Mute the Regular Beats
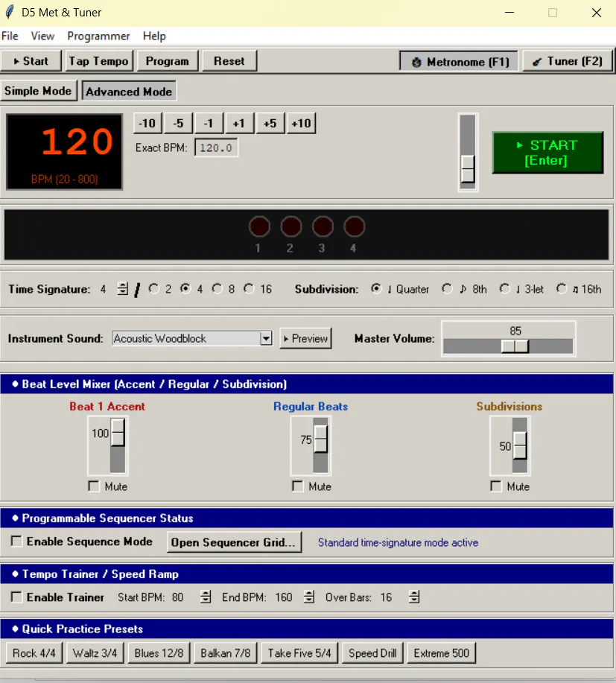 coord(297,486)
